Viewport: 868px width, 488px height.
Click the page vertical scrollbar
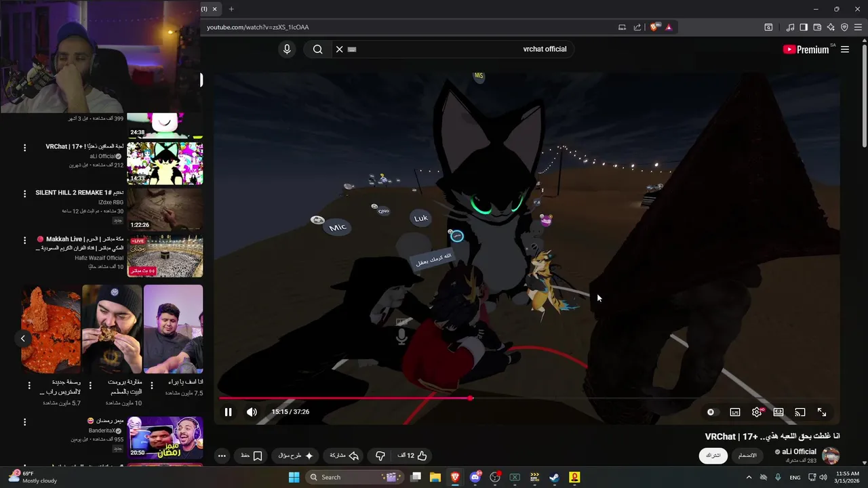pyautogui.click(x=864, y=95)
